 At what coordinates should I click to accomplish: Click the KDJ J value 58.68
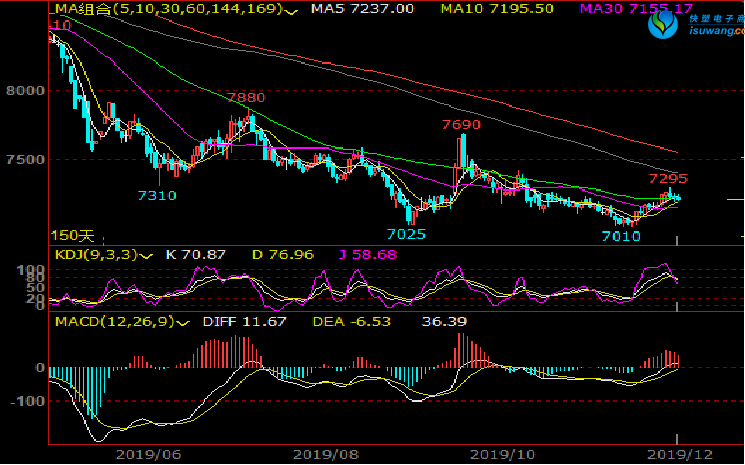[364, 256]
